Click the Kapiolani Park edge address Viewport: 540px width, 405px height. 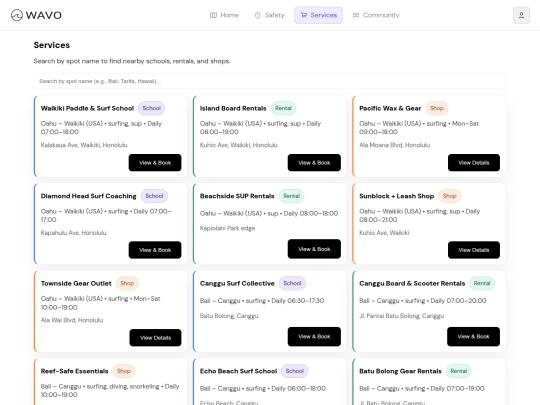click(x=227, y=228)
